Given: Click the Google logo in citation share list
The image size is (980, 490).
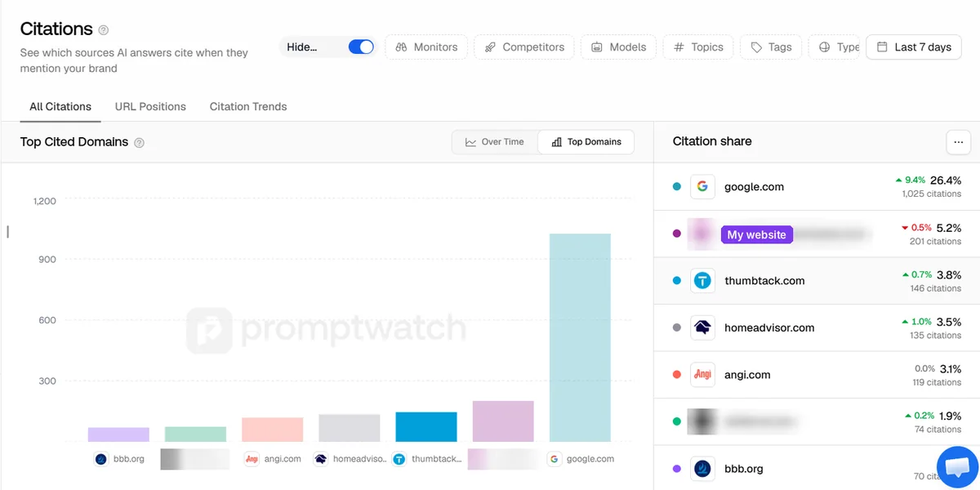Looking at the screenshot, I should pyautogui.click(x=702, y=187).
